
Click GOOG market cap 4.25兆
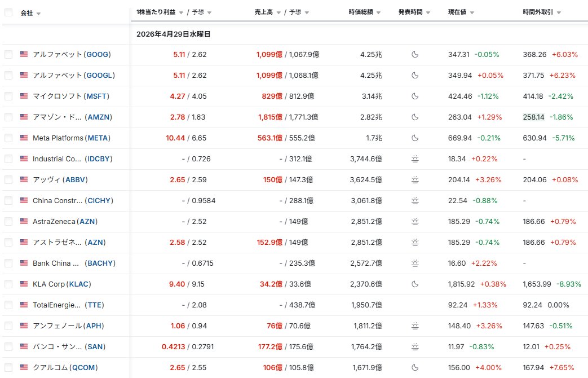pyautogui.click(x=372, y=54)
